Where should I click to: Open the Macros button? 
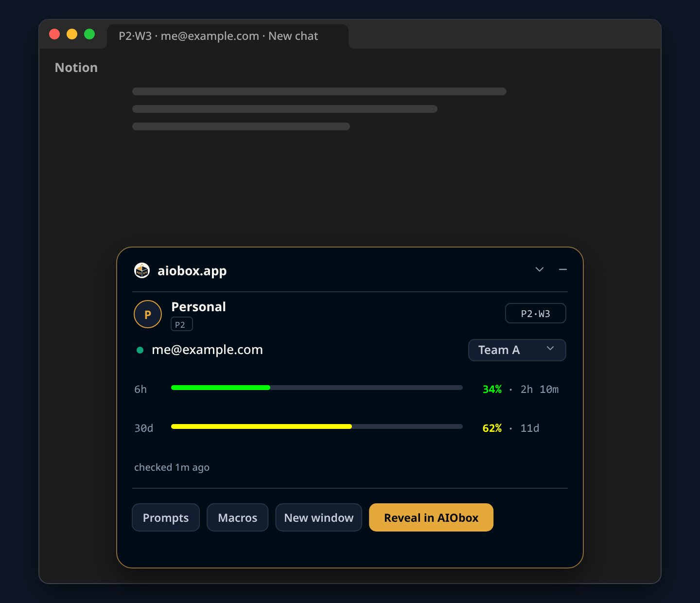[238, 517]
